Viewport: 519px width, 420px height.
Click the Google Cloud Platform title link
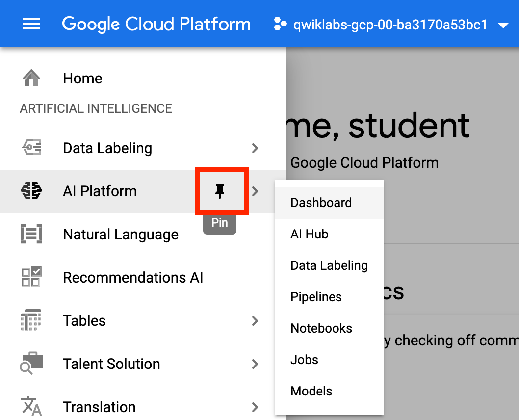(x=156, y=24)
